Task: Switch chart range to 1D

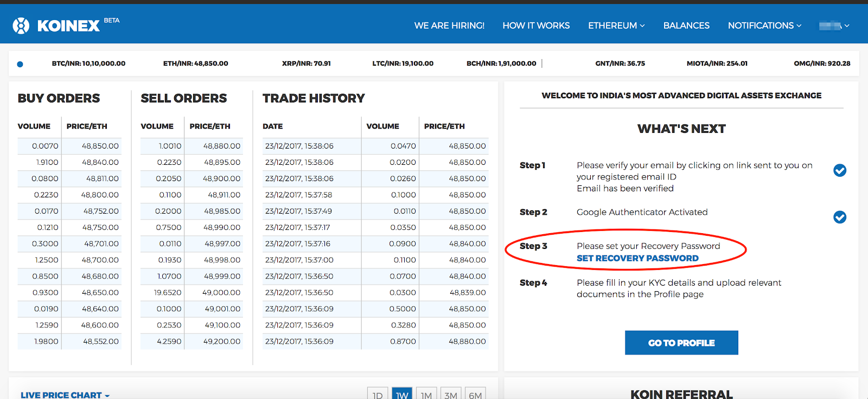Action: click(378, 394)
